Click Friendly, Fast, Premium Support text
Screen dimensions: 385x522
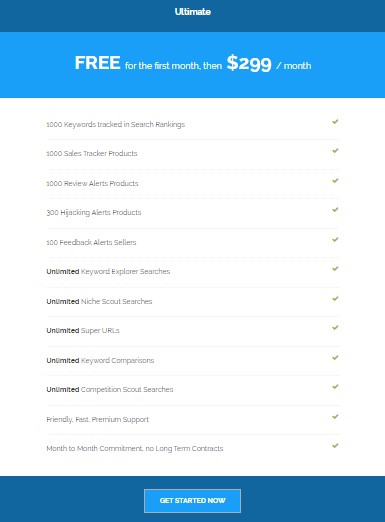click(x=97, y=419)
